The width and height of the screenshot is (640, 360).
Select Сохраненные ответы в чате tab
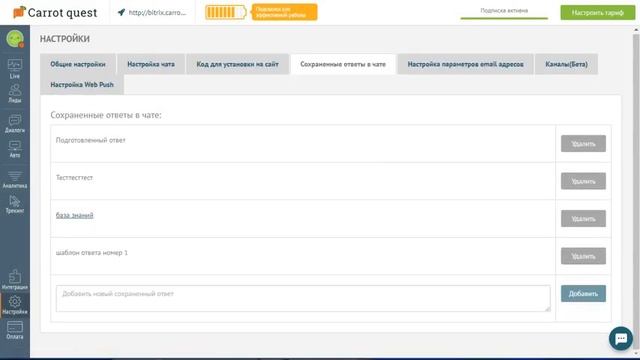343,64
